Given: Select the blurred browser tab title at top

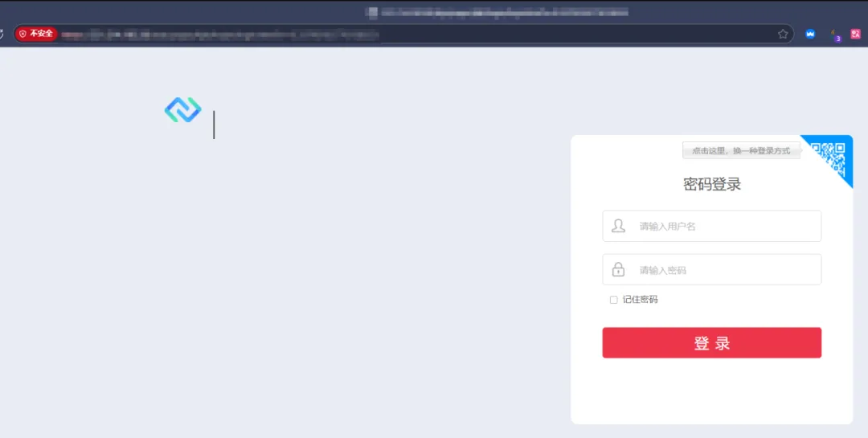Looking at the screenshot, I should [498, 12].
